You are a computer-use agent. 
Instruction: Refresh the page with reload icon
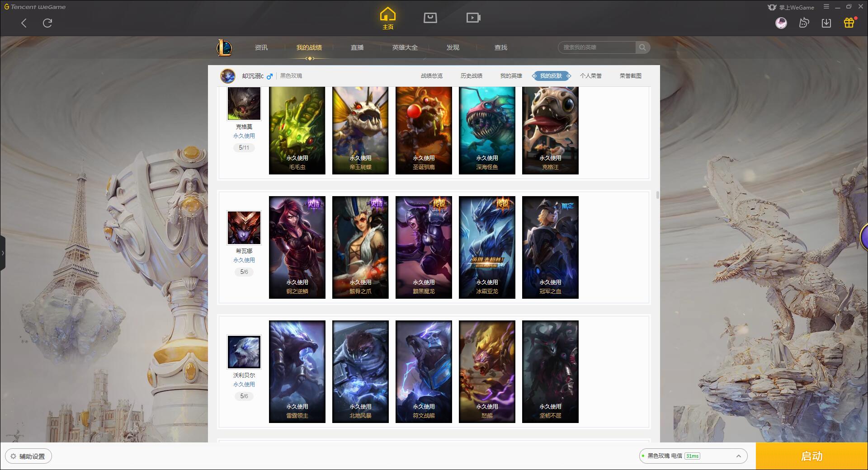[47, 23]
